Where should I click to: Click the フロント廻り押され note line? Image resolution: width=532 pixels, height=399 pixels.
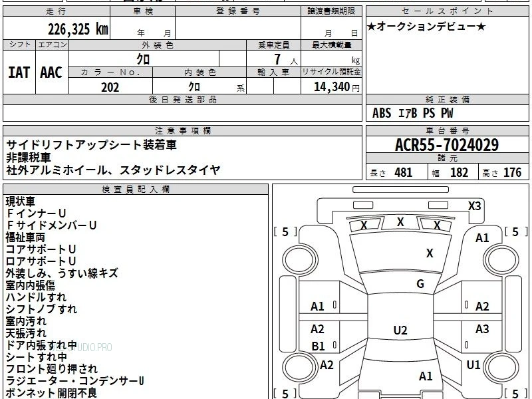(x=52, y=369)
